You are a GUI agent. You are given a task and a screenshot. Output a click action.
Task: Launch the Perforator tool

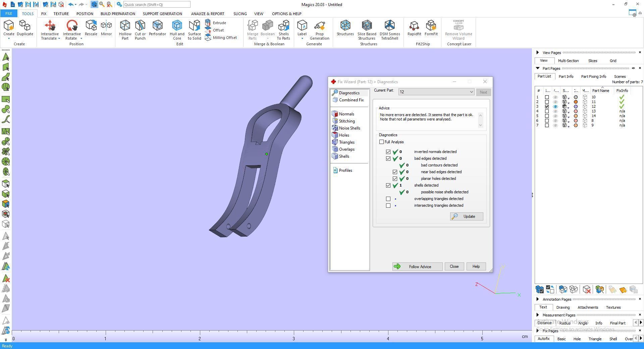click(157, 28)
